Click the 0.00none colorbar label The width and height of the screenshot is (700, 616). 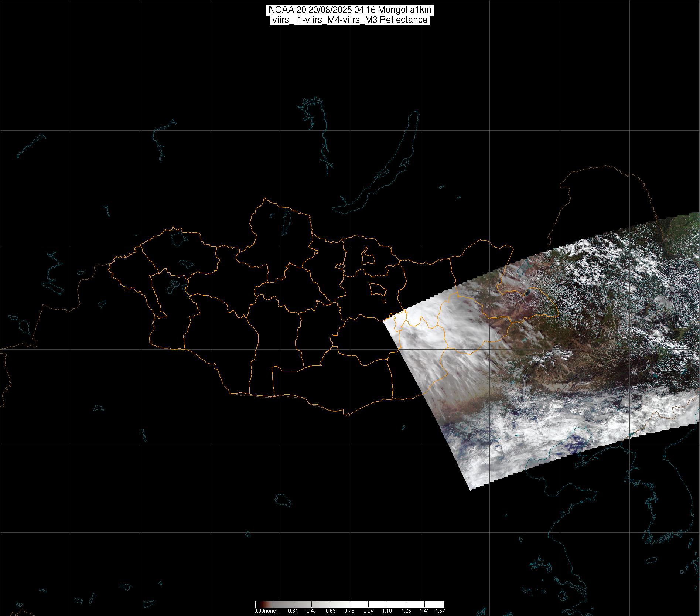(264, 611)
